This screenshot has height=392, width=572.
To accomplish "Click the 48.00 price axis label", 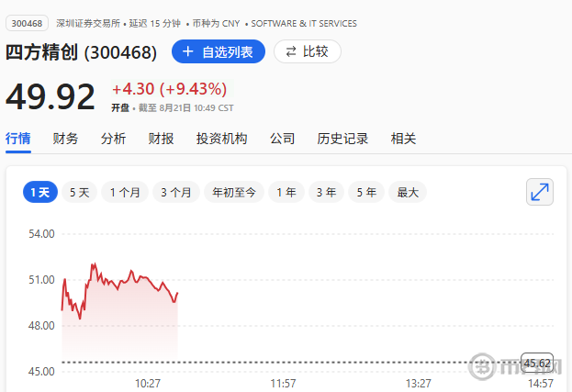I will tap(41, 325).
